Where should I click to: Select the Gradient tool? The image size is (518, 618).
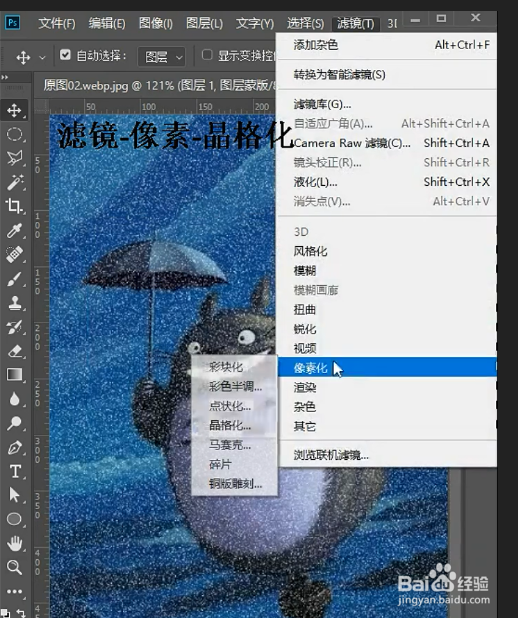pos(15,374)
